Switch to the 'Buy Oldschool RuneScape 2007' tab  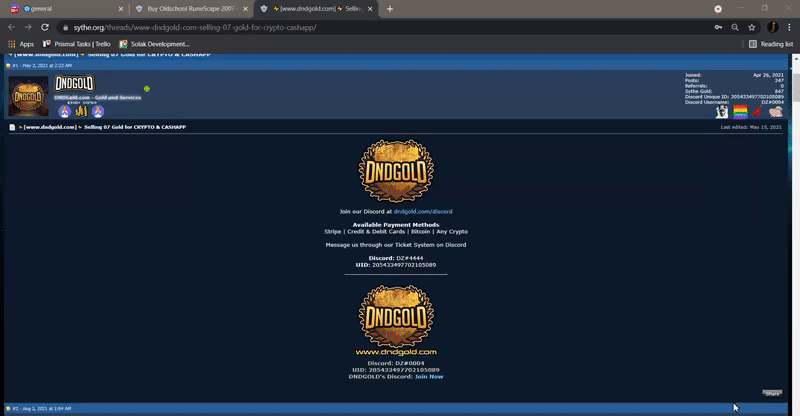190,9
